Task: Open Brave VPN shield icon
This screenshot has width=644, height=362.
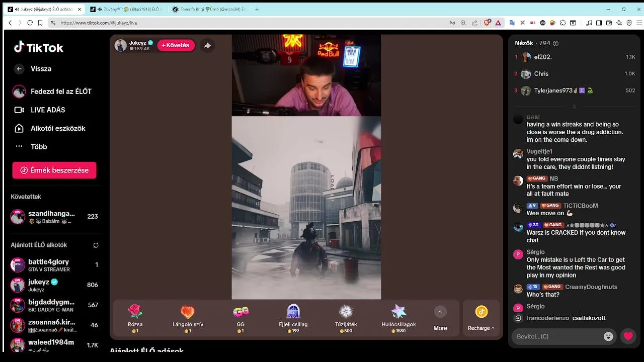Action: point(629,23)
